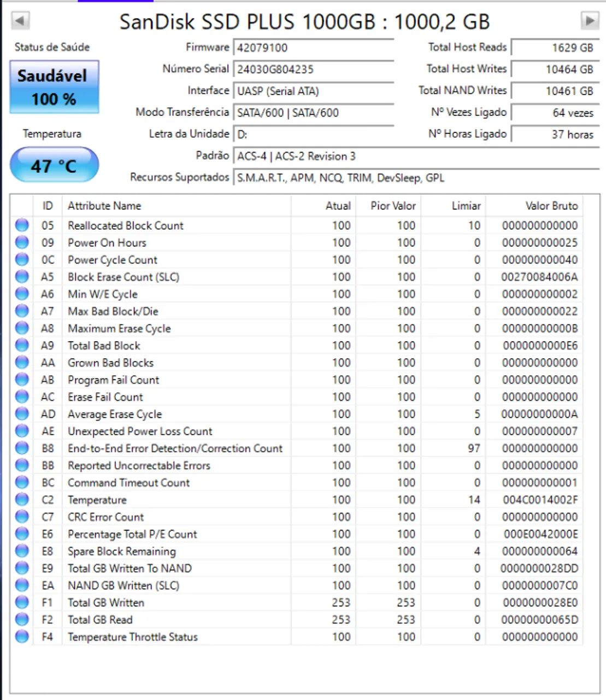Click status icon for Program Fail Count
Image resolution: width=606 pixels, height=700 pixels.
click(x=22, y=379)
